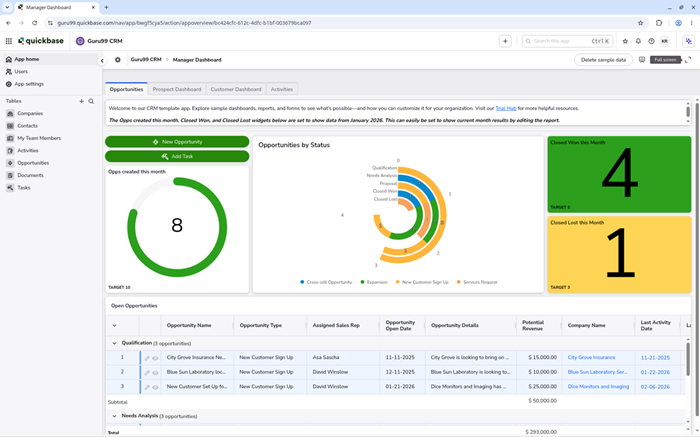Image resolution: width=700 pixels, height=437 pixels.
Task: Open the Companies table
Action: pyautogui.click(x=30, y=113)
